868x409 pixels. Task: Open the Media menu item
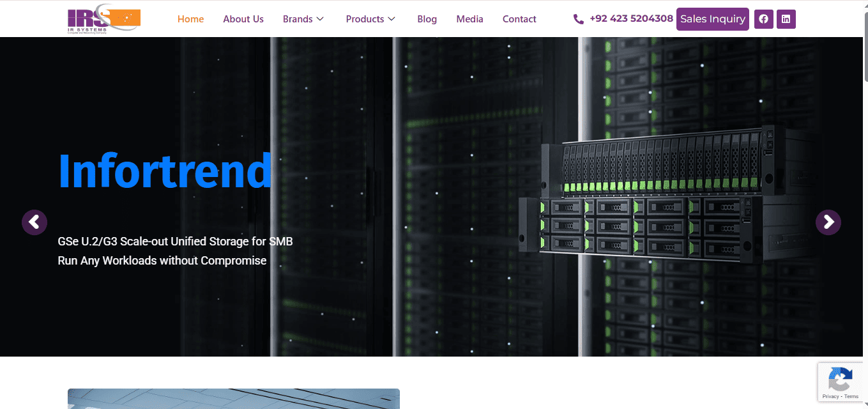[469, 19]
